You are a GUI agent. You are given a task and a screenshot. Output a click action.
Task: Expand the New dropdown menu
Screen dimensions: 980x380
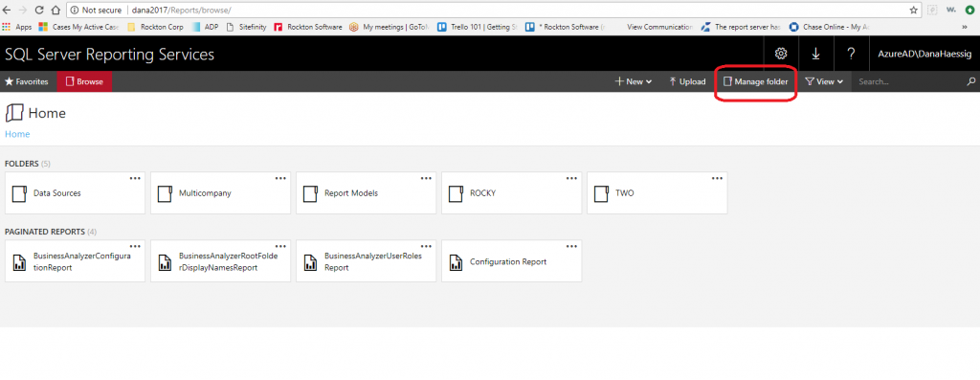(x=634, y=81)
